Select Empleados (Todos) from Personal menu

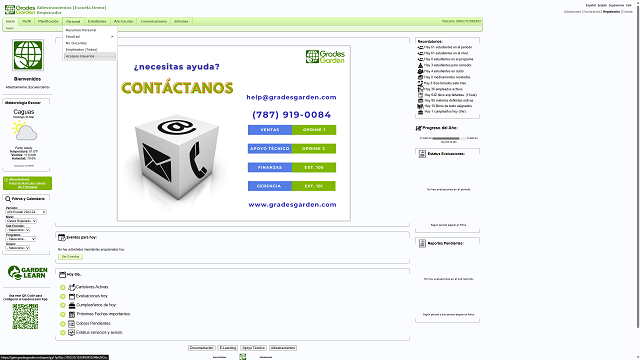89,50
